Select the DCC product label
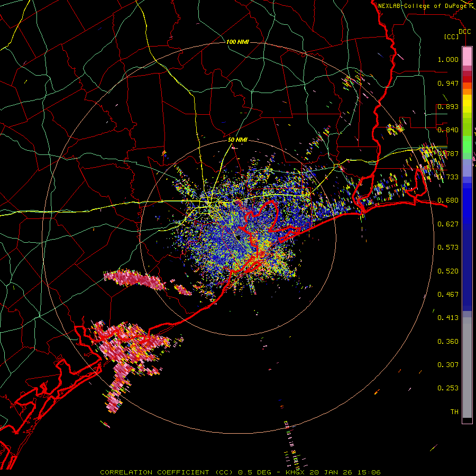Image resolution: width=476 pixels, height=476 pixels. point(465,32)
